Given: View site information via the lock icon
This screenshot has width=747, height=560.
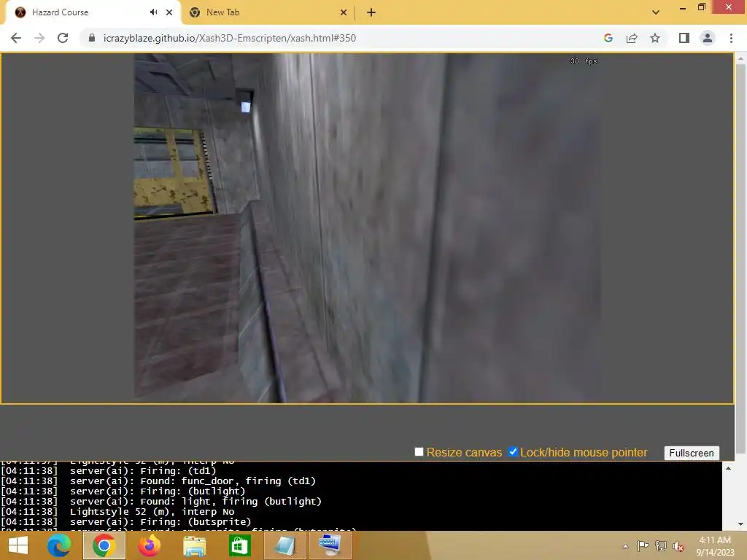Looking at the screenshot, I should click(92, 38).
